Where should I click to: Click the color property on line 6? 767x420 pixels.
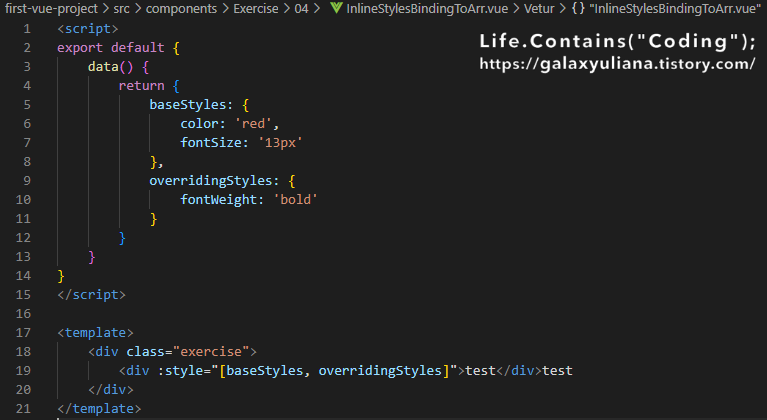tap(199, 124)
